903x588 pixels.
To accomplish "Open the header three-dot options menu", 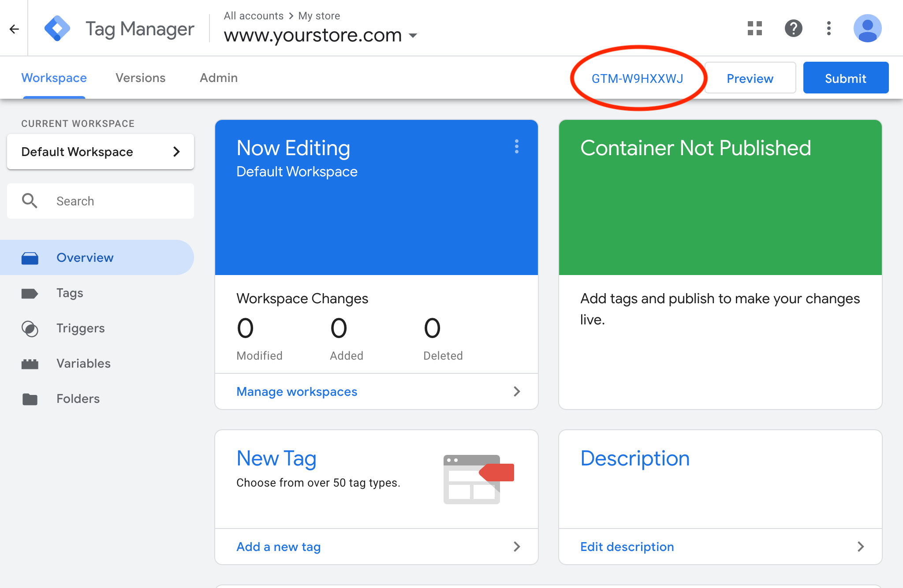I will click(x=829, y=29).
